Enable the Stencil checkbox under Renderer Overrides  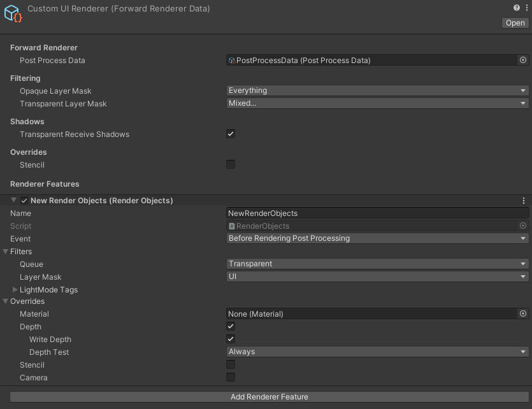231,164
